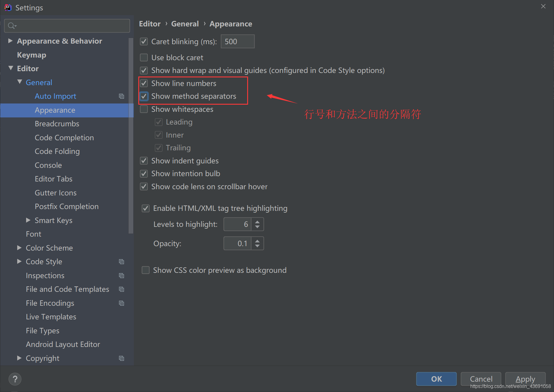Image resolution: width=554 pixels, height=392 pixels.
Task: Open Keymap settings page
Action: 32,55
